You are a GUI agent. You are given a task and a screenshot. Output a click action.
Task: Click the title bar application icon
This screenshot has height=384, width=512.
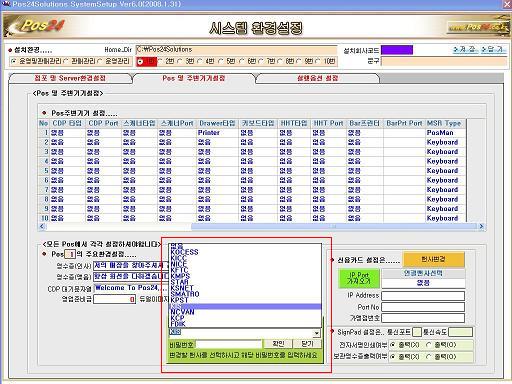[x=6, y=4]
